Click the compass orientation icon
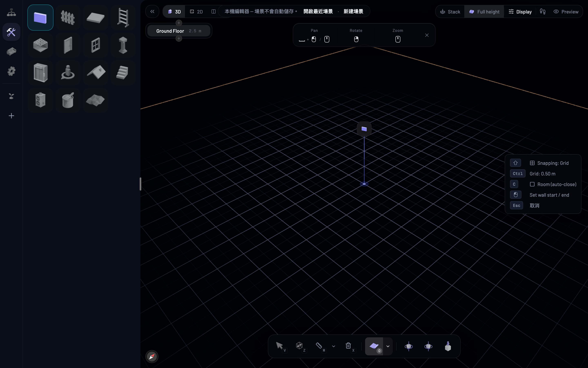 pyautogui.click(x=152, y=357)
